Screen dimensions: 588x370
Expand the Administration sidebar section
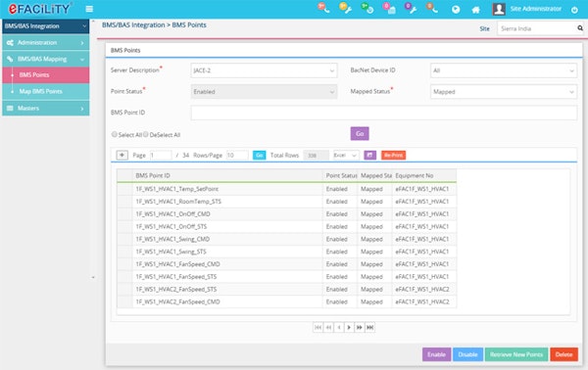(x=46, y=43)
